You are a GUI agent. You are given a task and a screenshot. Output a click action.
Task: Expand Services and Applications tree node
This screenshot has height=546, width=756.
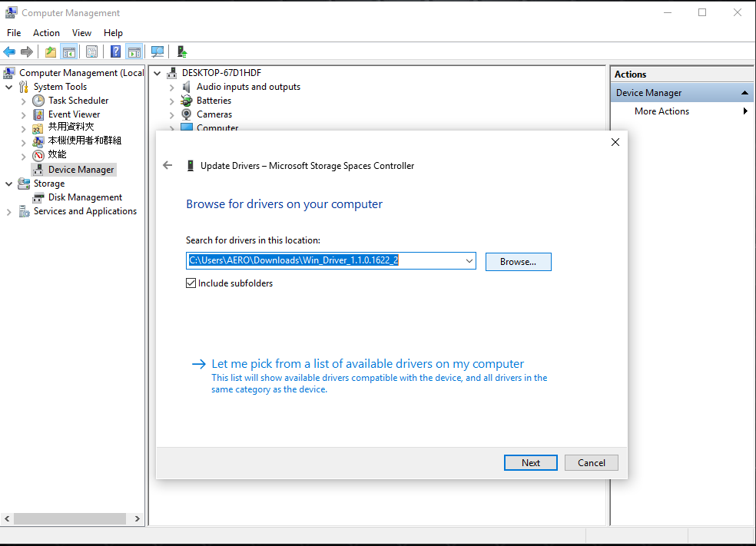[x=9, y=212]
